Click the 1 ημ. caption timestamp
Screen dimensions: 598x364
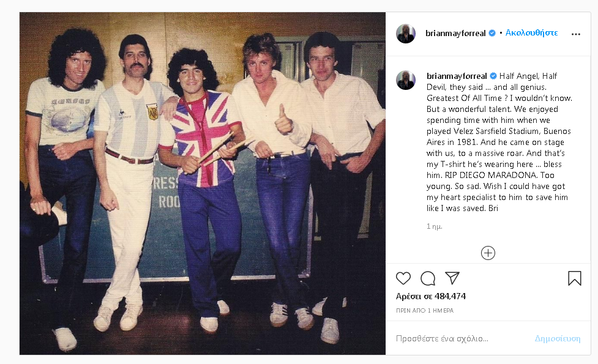[x=434, y=226]
